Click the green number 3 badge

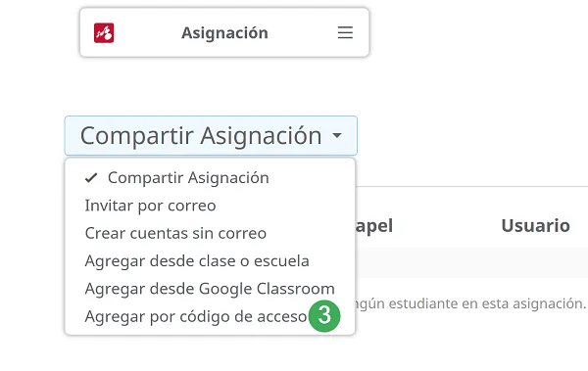tap(324, 316)
